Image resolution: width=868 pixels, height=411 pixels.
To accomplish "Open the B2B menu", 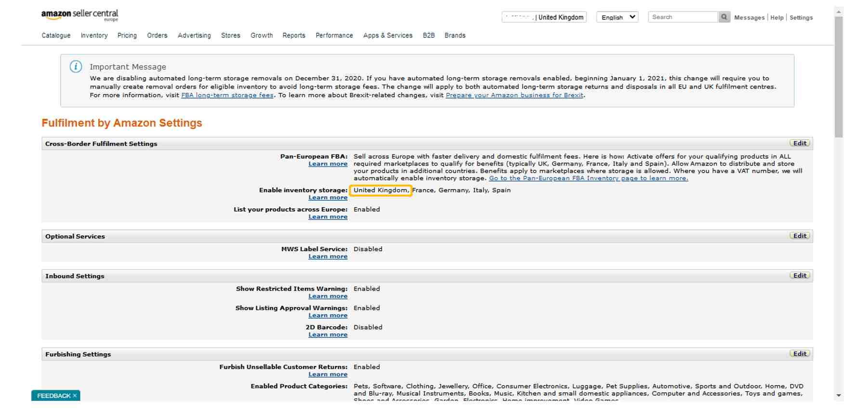I will tap(429, 36).
